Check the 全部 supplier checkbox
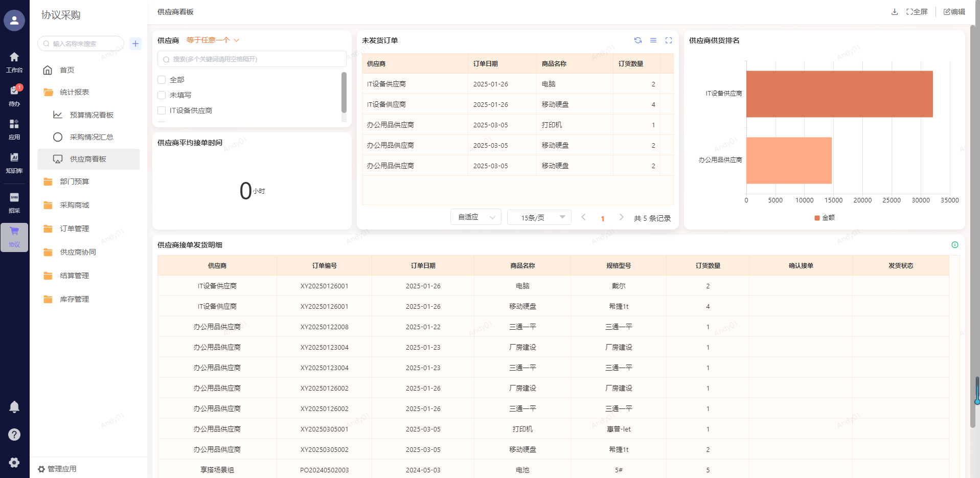Screen dimensions: 980x478 pyautogui.click(x=162, y=80)
